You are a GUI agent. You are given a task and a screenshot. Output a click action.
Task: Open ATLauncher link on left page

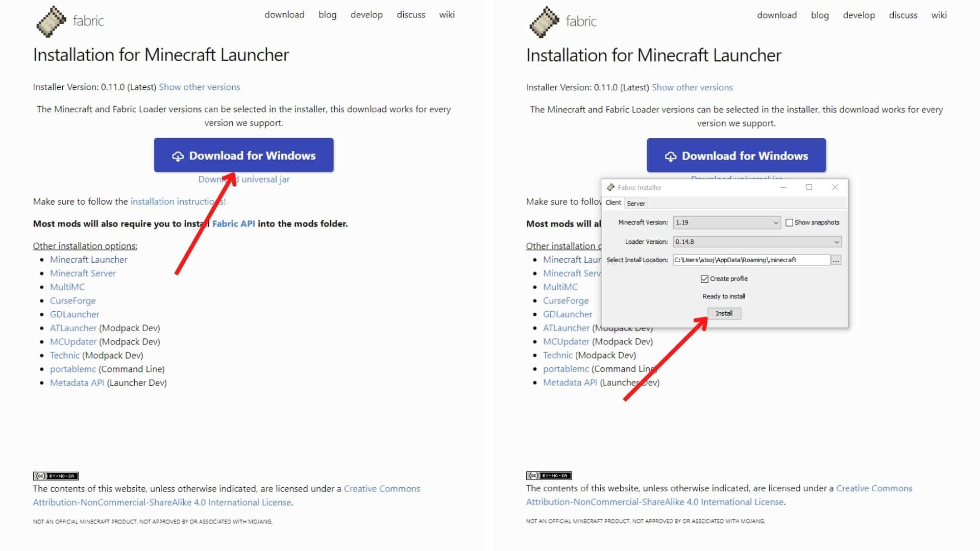point(73,328)
